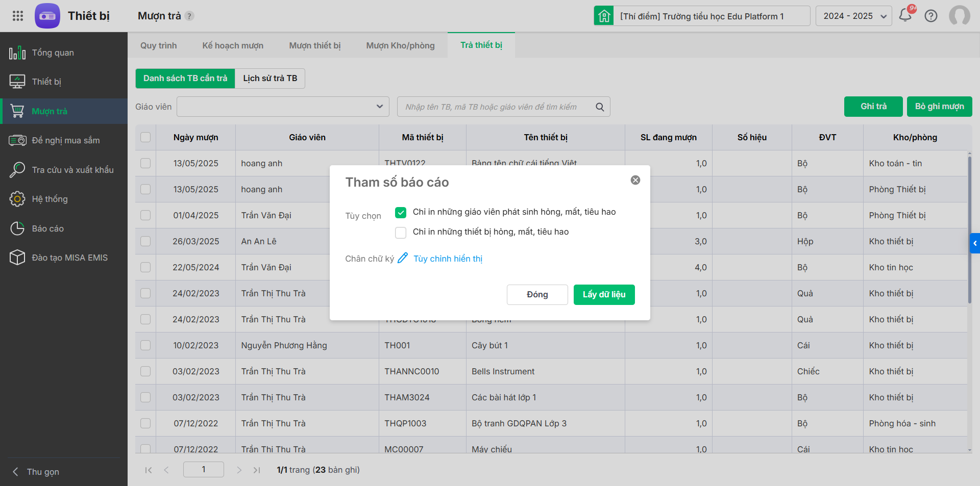980x486 pixels.
Task: Toggle the select-all checkbox in table header
Action: tap(145, 137)
